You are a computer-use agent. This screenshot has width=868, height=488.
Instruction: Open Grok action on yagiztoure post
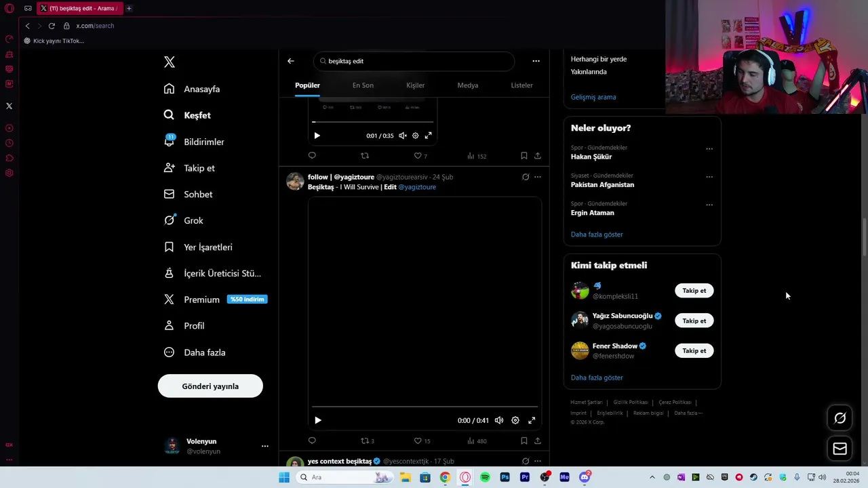point(526,177)
